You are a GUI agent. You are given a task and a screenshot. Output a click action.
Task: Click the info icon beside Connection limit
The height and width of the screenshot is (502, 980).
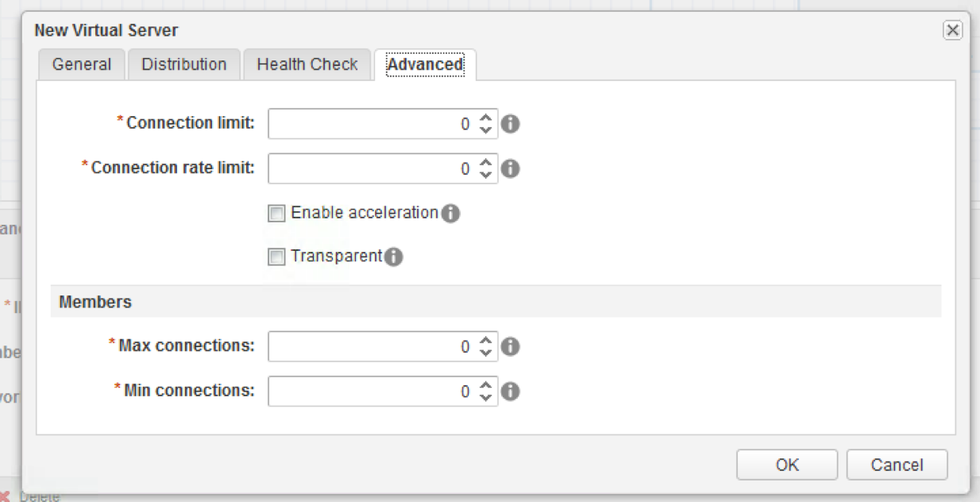[511, 124]
